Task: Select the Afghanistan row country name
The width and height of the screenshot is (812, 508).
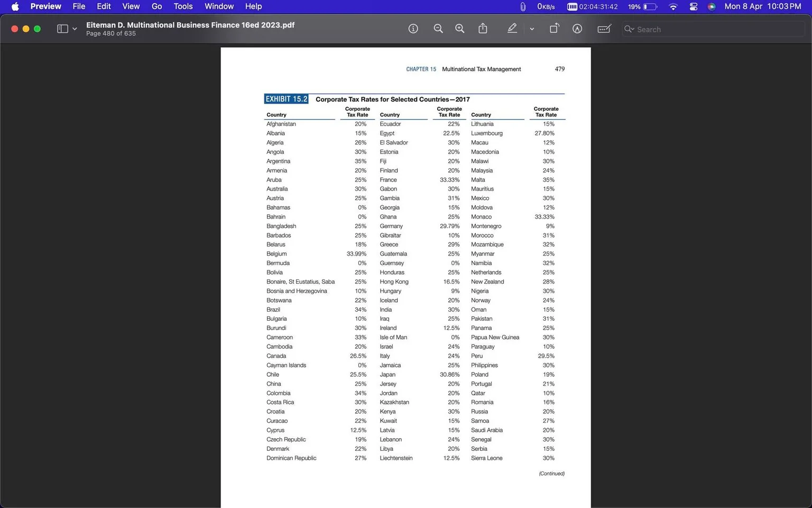Action: click(281, 124)
